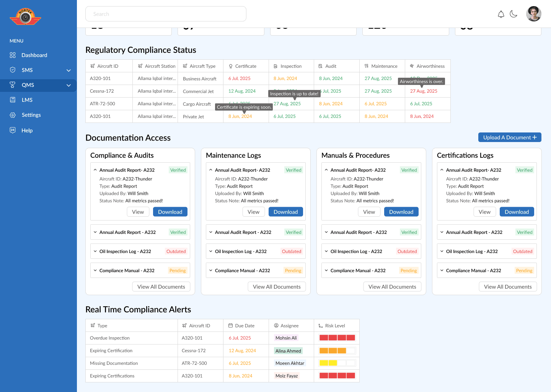This screenshot has width=551, height=392.
Task: Click Inspection column document icon
Action: (275, 66)
